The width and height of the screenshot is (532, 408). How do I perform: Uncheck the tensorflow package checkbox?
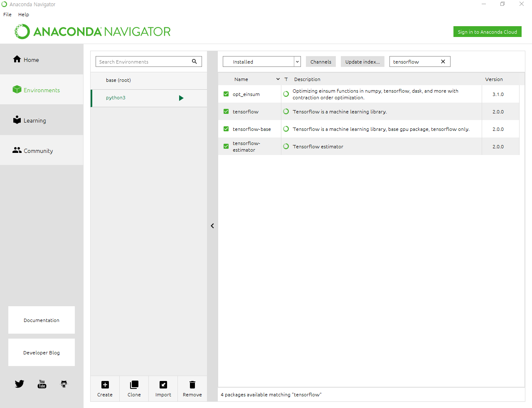click(x=226, y=111)
